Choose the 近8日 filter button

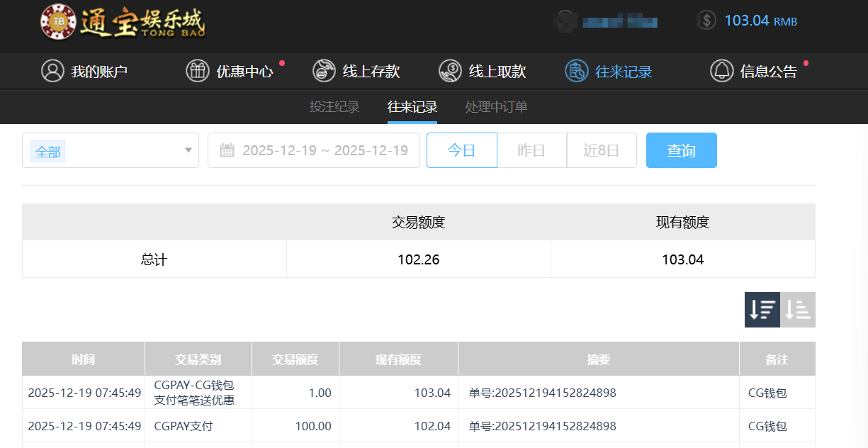pyautogui.click(x=601, y=150)
